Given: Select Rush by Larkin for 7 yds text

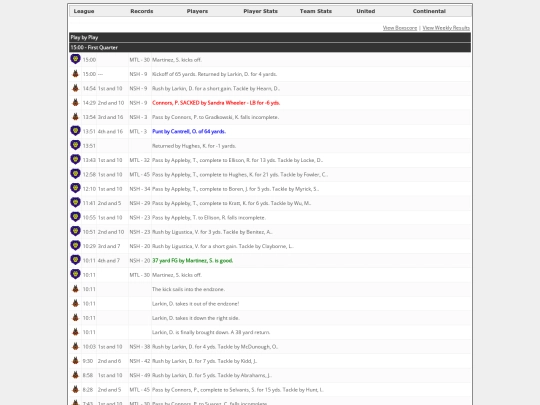Looking at the screenshot, I should [205, 361].
